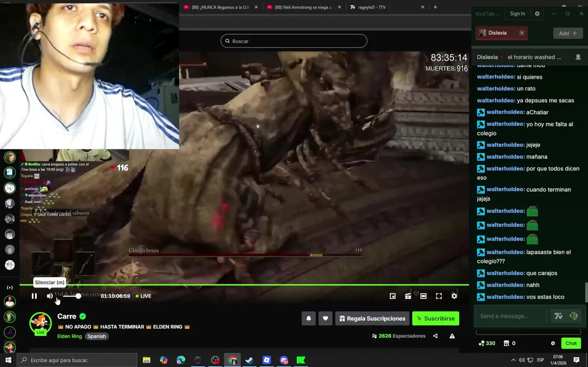Open the Elden Ring category link
The height and width of the screenshot is (367, 588).
(x=69, y=336)
